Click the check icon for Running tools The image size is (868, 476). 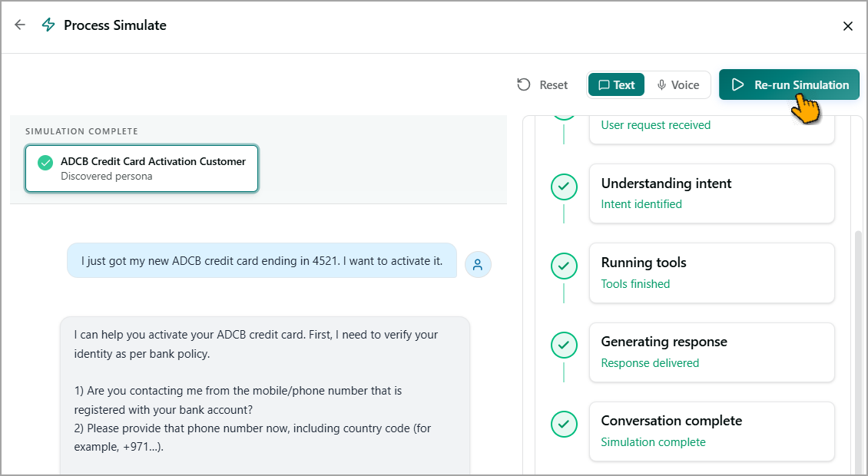click(x=564, y=266)
